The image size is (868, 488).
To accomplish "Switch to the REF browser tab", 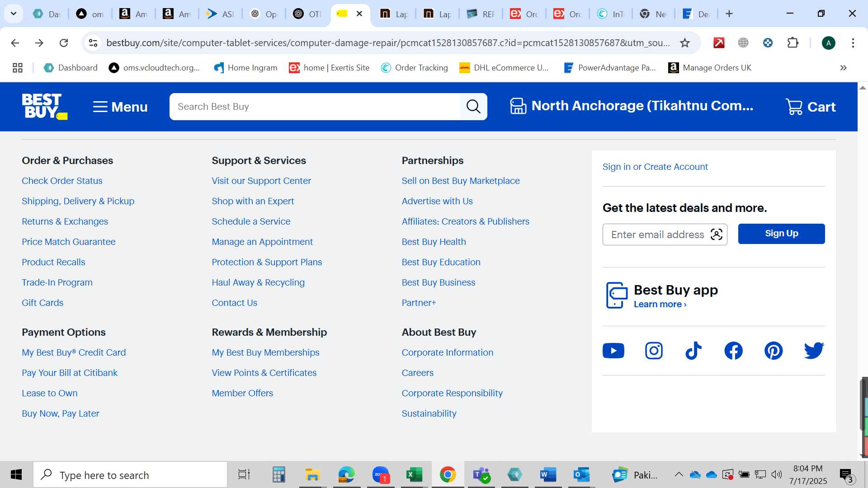I will click(x=481, y=14).
